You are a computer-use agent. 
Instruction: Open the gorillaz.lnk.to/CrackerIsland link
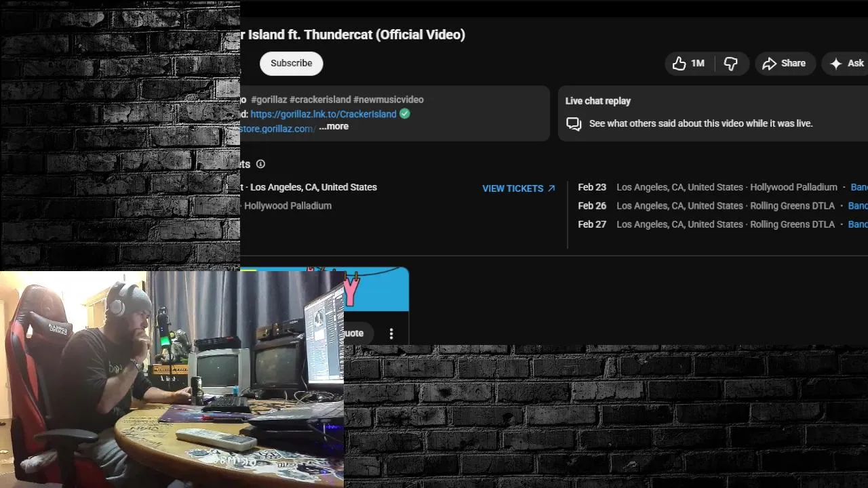coord(323,114)
